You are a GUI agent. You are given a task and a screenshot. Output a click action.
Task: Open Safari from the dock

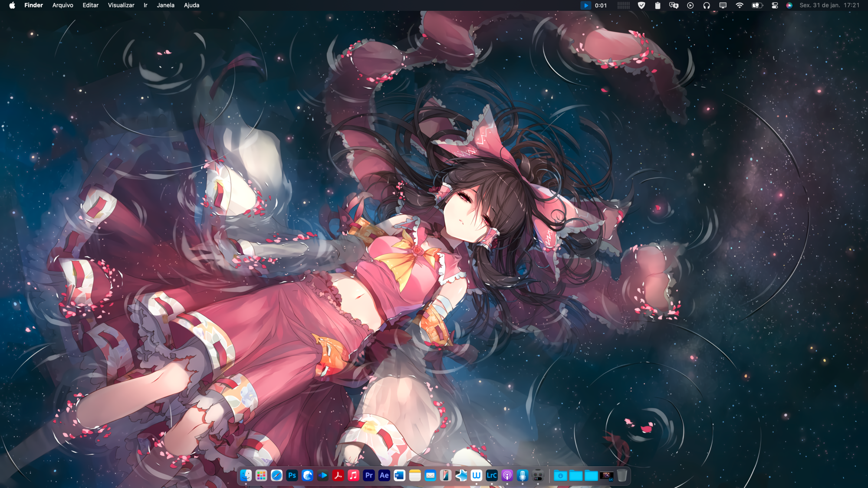tap(276, 475)
